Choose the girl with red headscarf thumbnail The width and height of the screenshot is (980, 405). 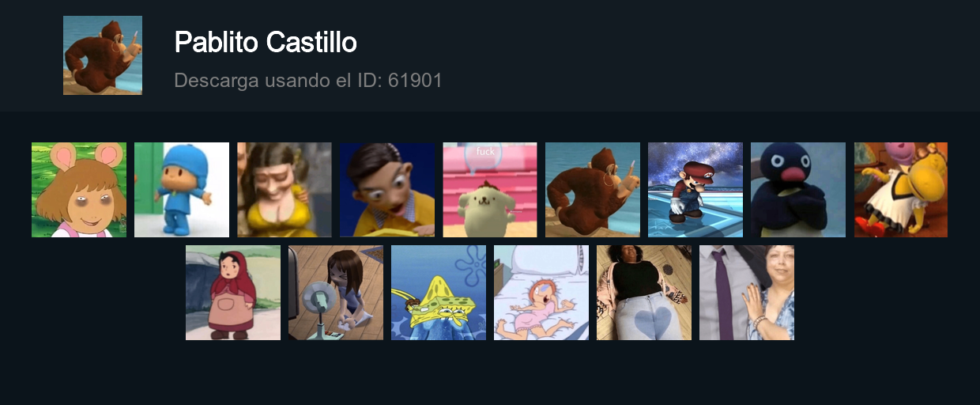click(x=233, y=293)
